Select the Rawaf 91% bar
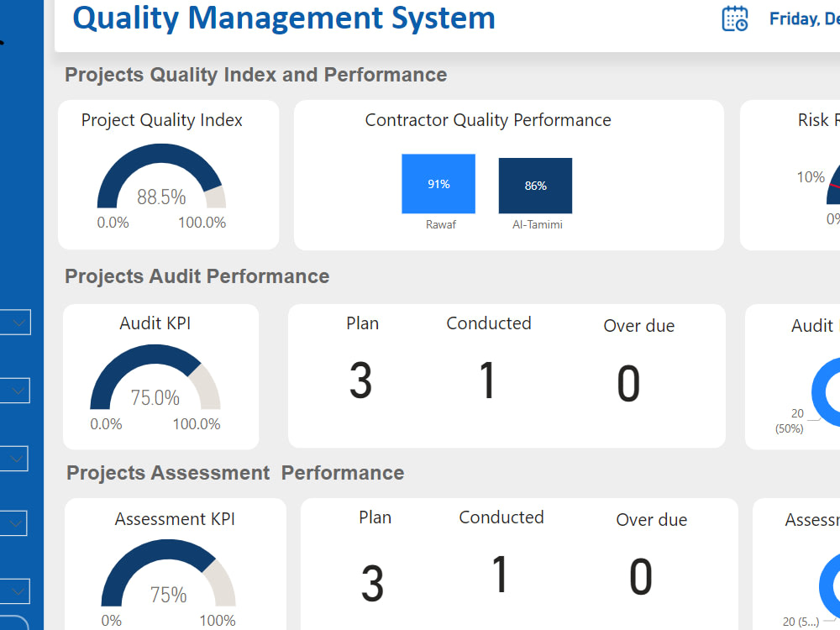840x630 pixels. (438, 183)
